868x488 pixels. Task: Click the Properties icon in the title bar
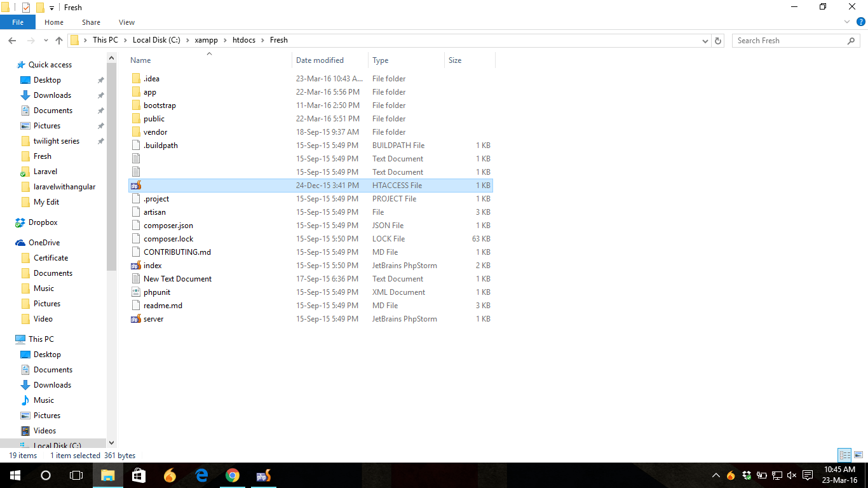[x=25, y=8]
